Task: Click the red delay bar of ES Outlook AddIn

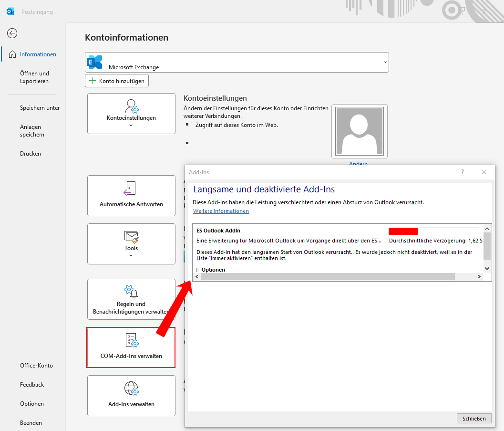Action: click(x=403, y=231)
